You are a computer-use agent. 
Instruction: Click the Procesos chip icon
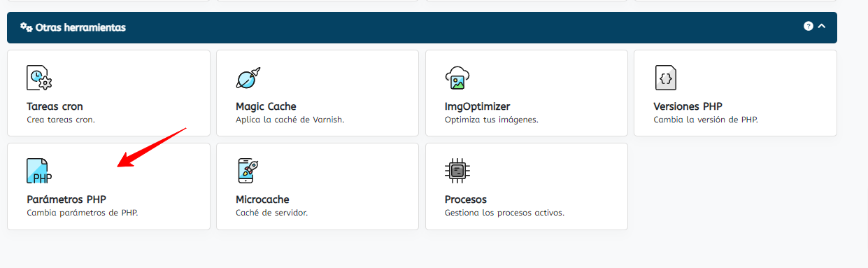(457, 171)
